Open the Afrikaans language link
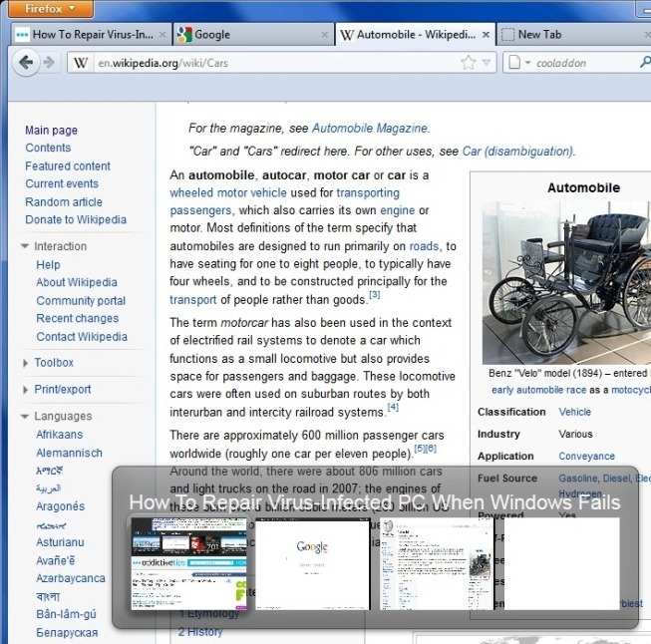This screenshot has height=644, width=651. click(x=60, y=435)
